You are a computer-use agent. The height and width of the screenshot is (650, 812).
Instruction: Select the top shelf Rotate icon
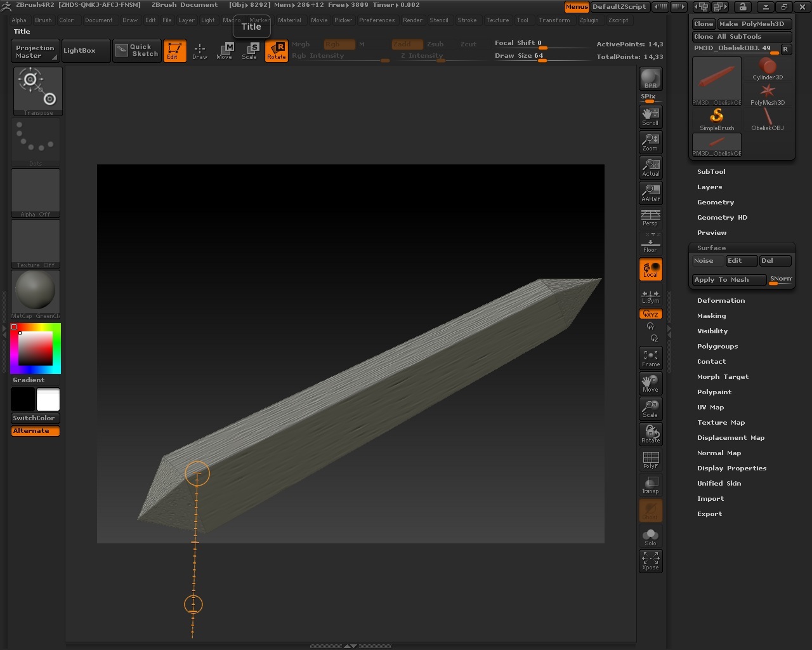pyautogui.click(x=276, y=51)
